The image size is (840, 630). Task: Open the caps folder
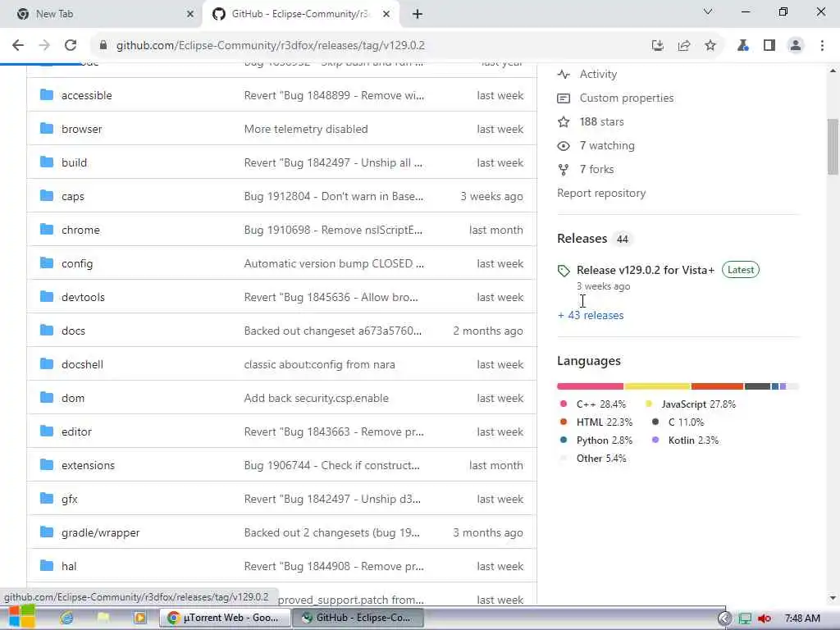(x=73, y=197)
